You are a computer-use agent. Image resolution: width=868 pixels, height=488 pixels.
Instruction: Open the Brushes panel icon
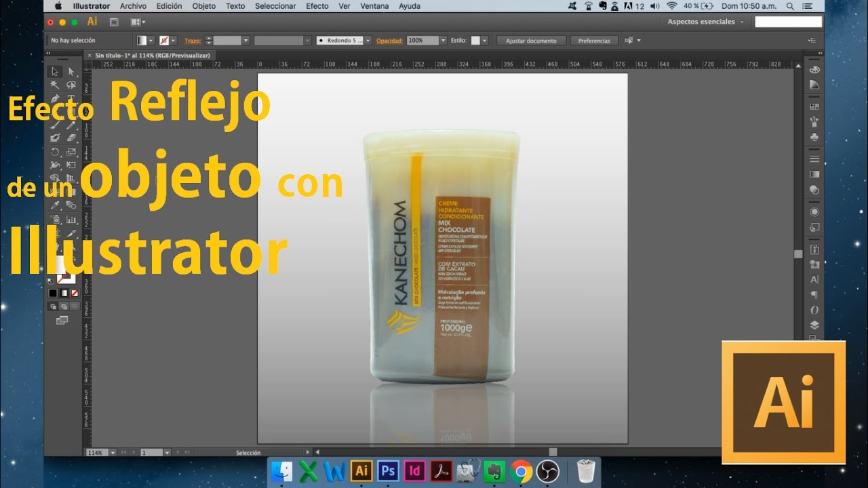click(x=814, y=122)
